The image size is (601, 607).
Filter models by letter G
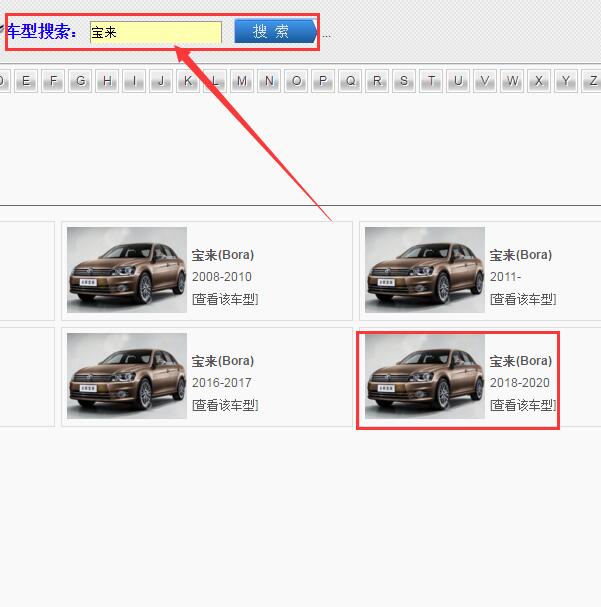pos(80,81)
